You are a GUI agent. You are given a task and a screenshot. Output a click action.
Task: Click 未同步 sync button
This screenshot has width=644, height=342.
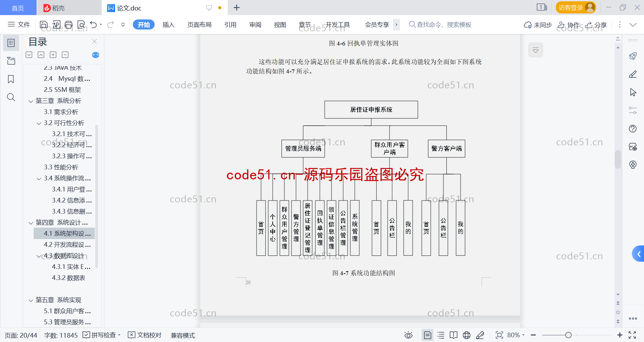tap(538, 25)
